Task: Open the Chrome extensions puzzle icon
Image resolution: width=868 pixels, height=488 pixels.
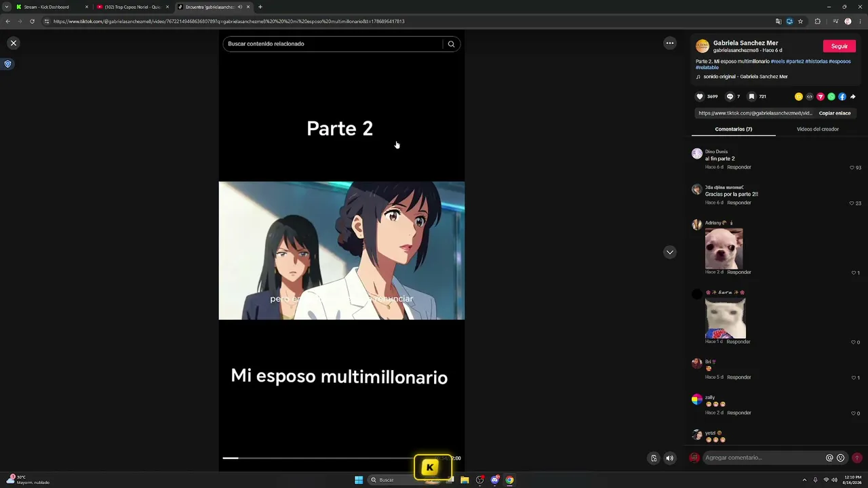Action: coord(817,22)
